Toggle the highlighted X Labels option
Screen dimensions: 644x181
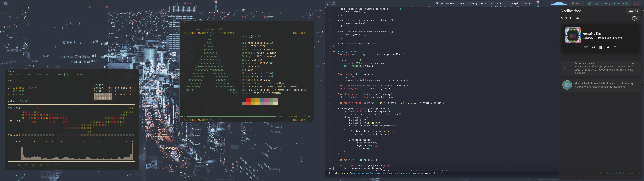coord(103,98)
